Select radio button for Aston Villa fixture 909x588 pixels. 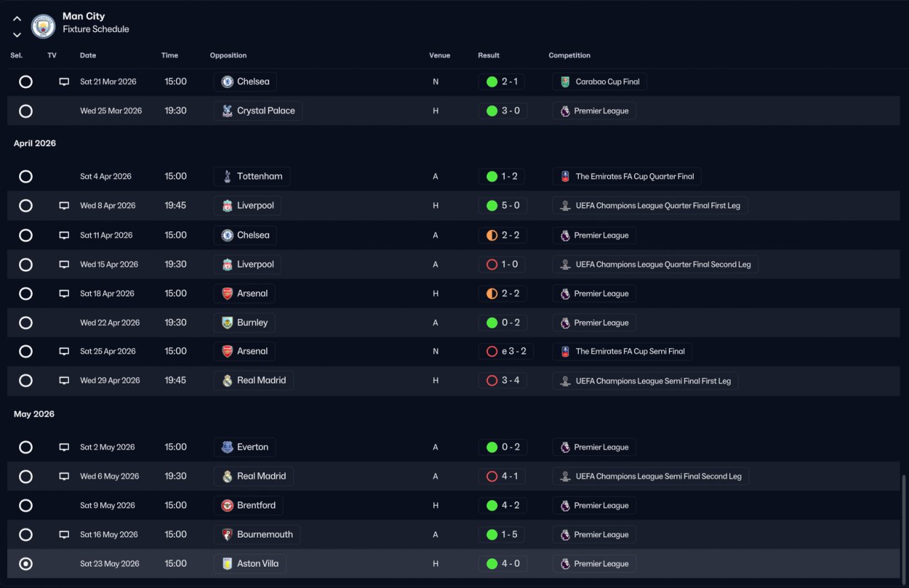coord(26,564)
